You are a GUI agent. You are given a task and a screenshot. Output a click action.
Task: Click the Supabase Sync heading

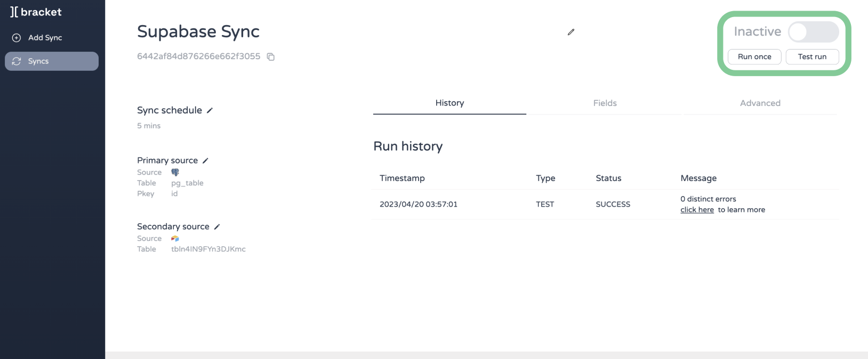pos(198,32)
